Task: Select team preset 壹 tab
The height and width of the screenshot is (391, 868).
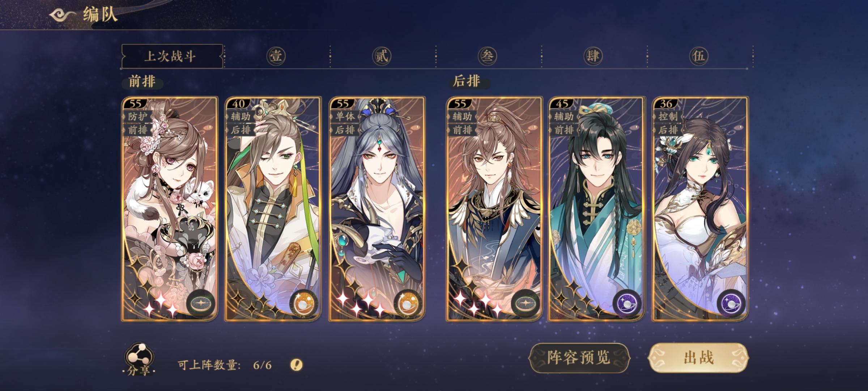Action: tap(276, 56)
